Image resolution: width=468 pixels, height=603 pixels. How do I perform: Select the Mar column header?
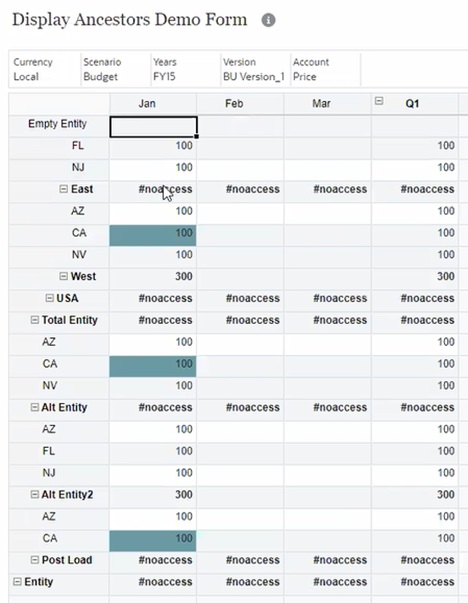[x=327, y=103]
